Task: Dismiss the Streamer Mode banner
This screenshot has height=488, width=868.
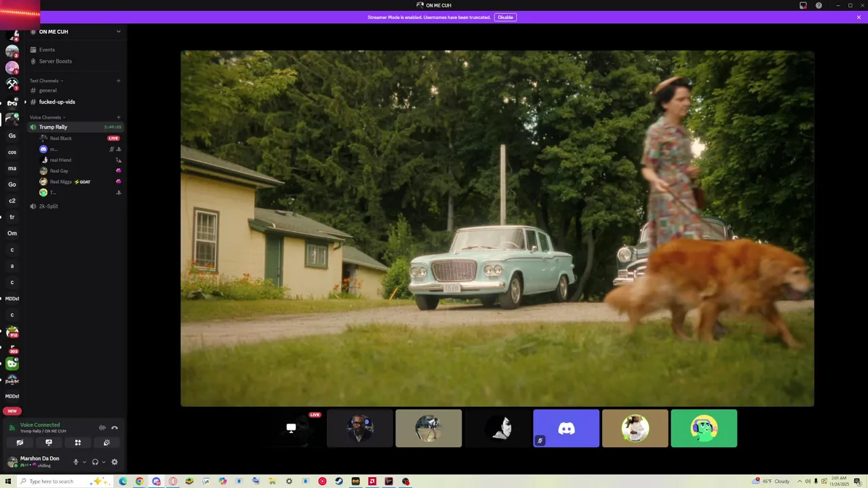Action: 859,17
